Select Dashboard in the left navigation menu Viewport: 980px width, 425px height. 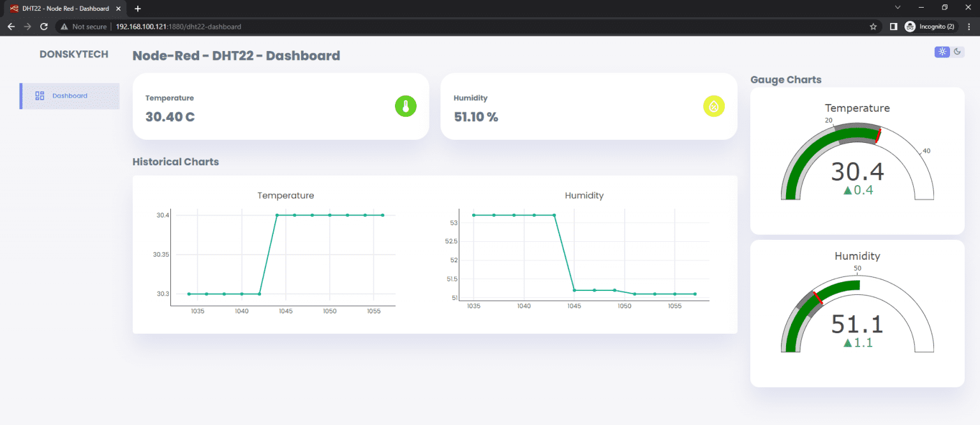click(x=69, y=95)
